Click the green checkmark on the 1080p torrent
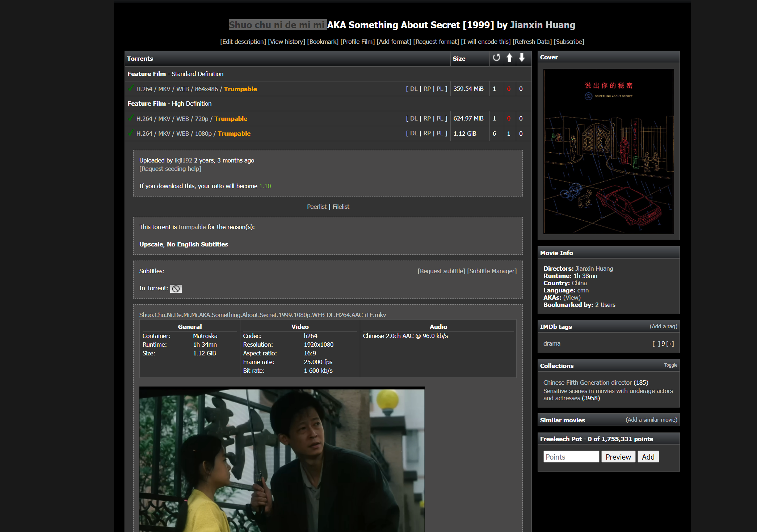Viewport: 757px width, 532px height. click(x=131, y=133)
